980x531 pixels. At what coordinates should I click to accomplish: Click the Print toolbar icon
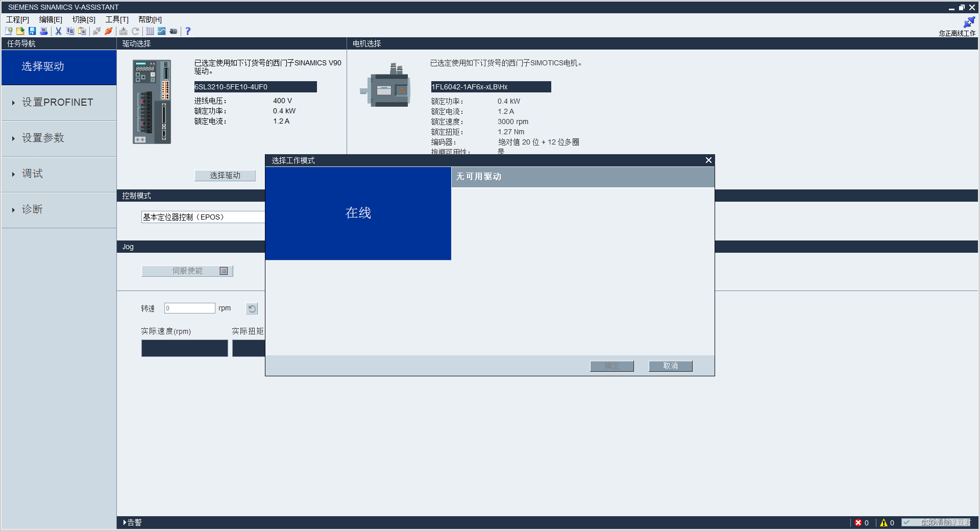pos(44,31)
